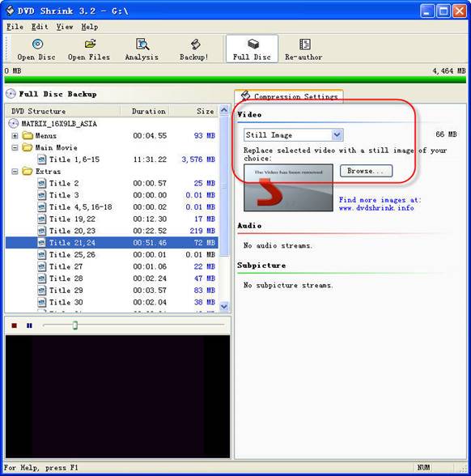The width and height of the screenshot is (471, 476).
Task: Click the 00:51.46 duration value
Action: tap(150, 243)
